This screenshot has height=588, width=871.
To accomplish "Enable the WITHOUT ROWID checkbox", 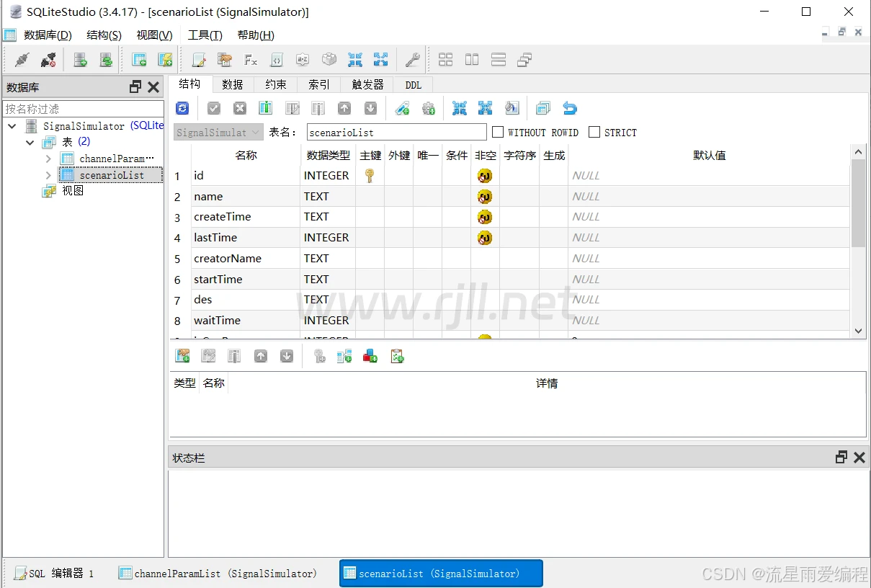I will (498, 132).
